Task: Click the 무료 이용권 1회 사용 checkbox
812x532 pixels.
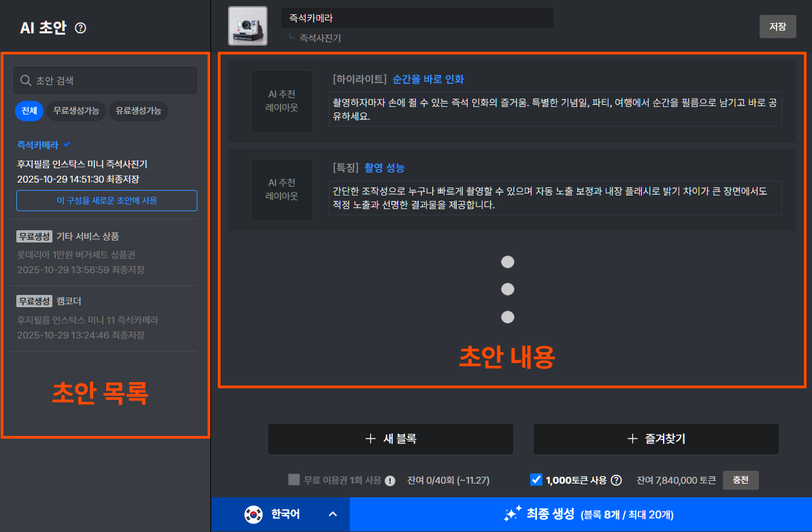Action: [293, 480]
